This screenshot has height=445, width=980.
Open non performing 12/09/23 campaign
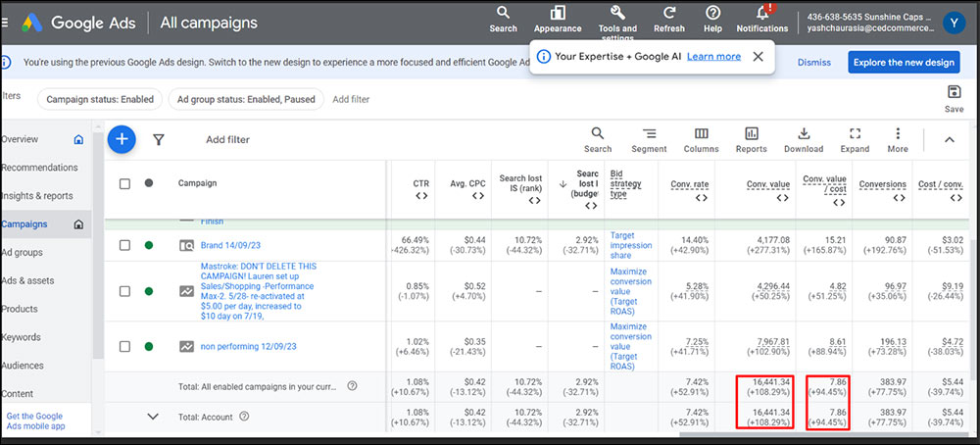click(x=248, y=346)
